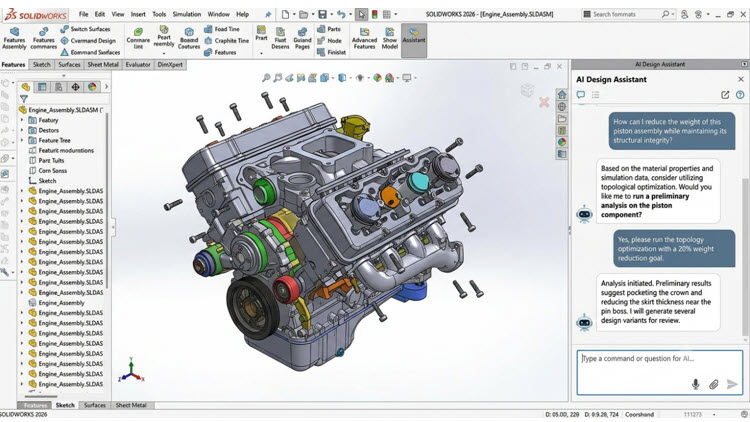Open the DisplayManager color wheel tab
Image resolution: width=750 pixels, height=422 pixels.
coord(92,87)
